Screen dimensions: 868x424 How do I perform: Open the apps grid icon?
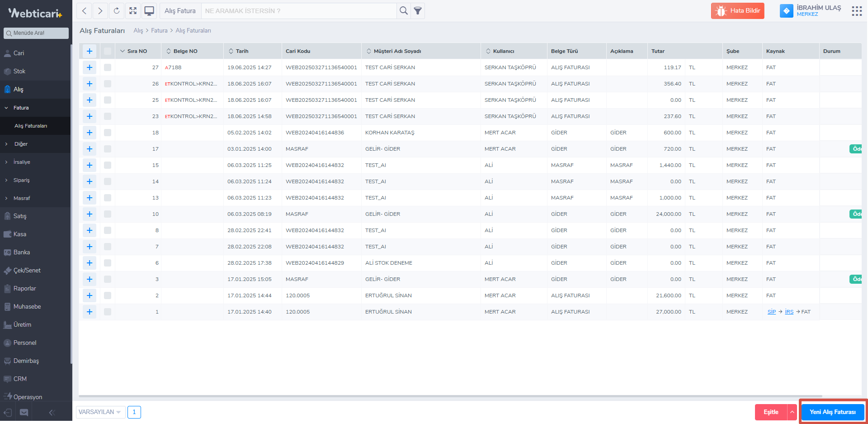tap(857, 11)
